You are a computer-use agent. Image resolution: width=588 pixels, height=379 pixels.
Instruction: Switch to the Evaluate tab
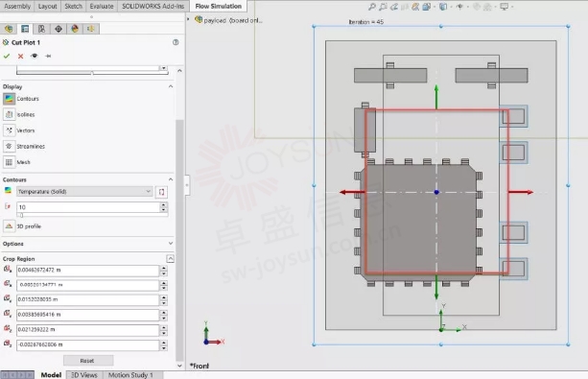click(102, 6)
